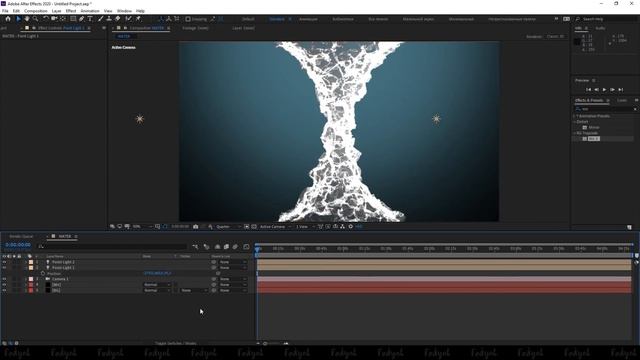Select the Puppet Pin tool

point(138,19)
